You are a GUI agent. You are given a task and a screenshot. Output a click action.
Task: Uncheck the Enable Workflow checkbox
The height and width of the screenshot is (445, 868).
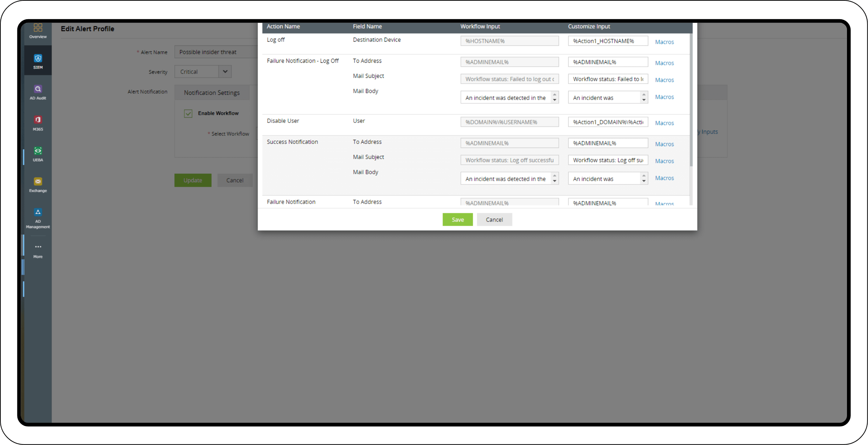[188, 113]
